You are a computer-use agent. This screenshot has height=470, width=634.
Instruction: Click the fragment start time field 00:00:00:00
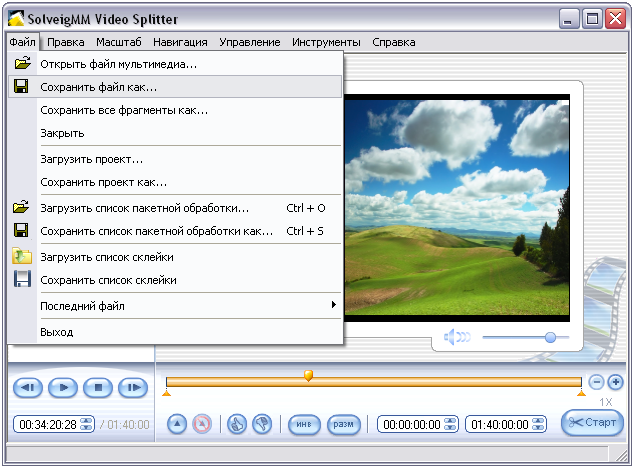(418, 424)
